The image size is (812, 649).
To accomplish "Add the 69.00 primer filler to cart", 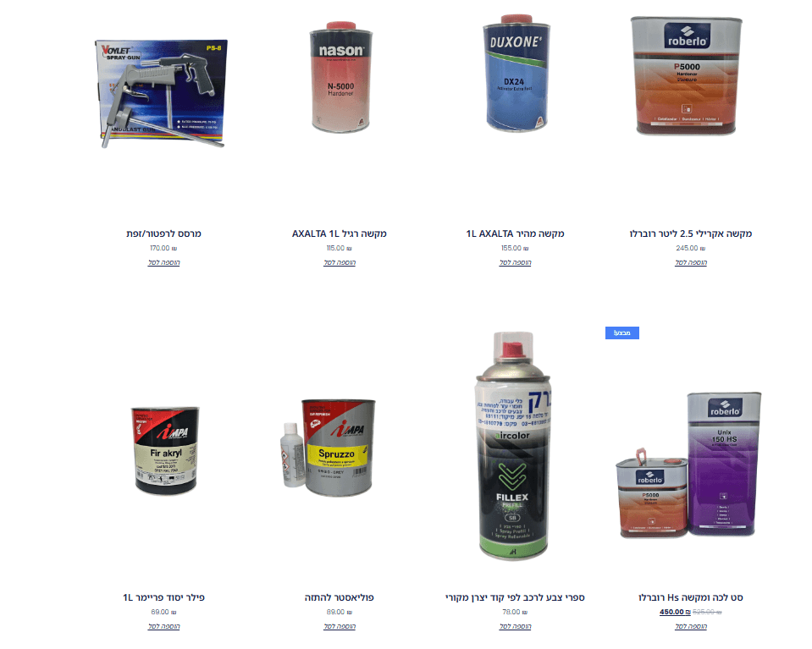I will coord(163,626).
